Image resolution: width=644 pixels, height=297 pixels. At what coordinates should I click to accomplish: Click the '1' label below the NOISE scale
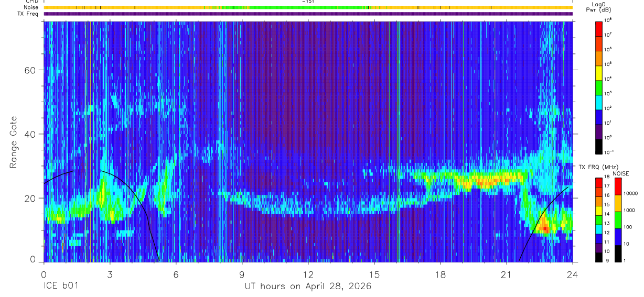coord(624,260)
